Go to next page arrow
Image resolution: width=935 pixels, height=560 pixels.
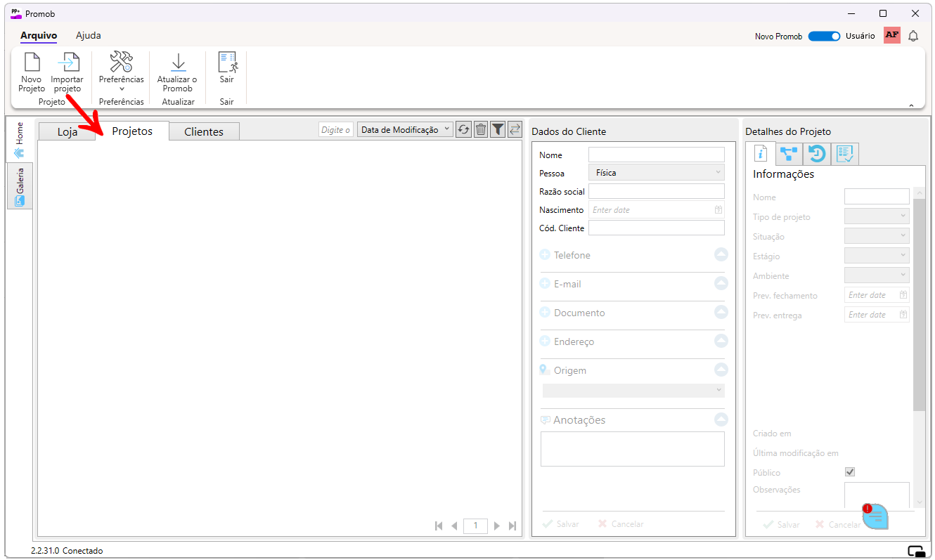point(497,526)
